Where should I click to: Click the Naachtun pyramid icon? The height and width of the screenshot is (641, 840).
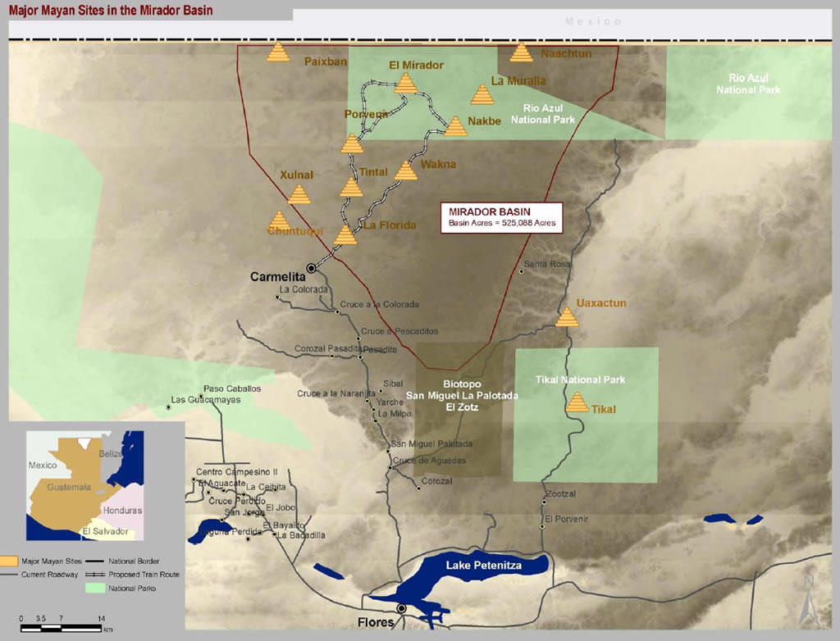pyautogui.click(x=521, y=53)
